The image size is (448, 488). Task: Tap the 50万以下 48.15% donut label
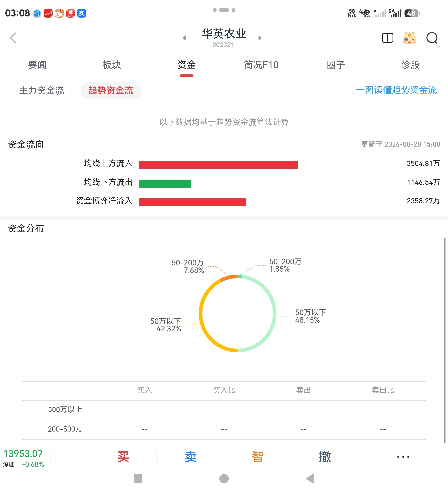[310, 316]
